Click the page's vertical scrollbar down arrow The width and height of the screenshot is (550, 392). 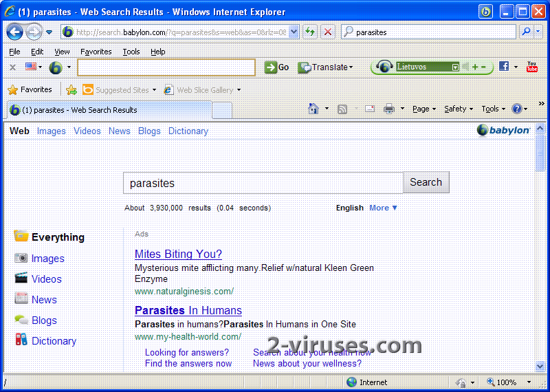pos(540,367)
